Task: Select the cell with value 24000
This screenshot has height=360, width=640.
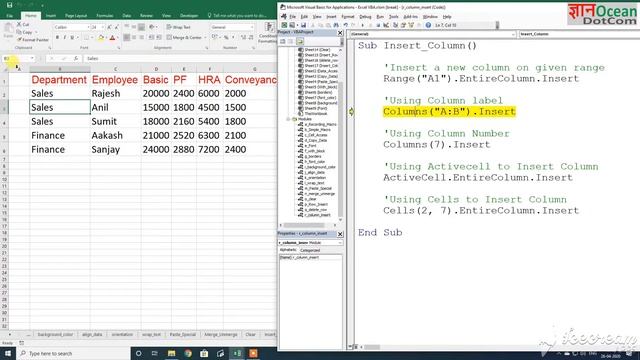Action: 156,149
